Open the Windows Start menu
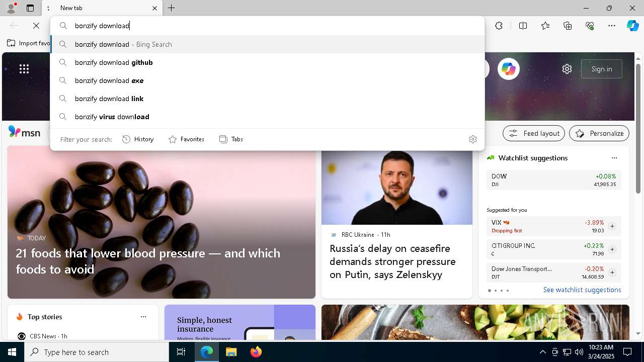This screenshot has width=644, height=362. pyautogui.click(x=12, y=352)
